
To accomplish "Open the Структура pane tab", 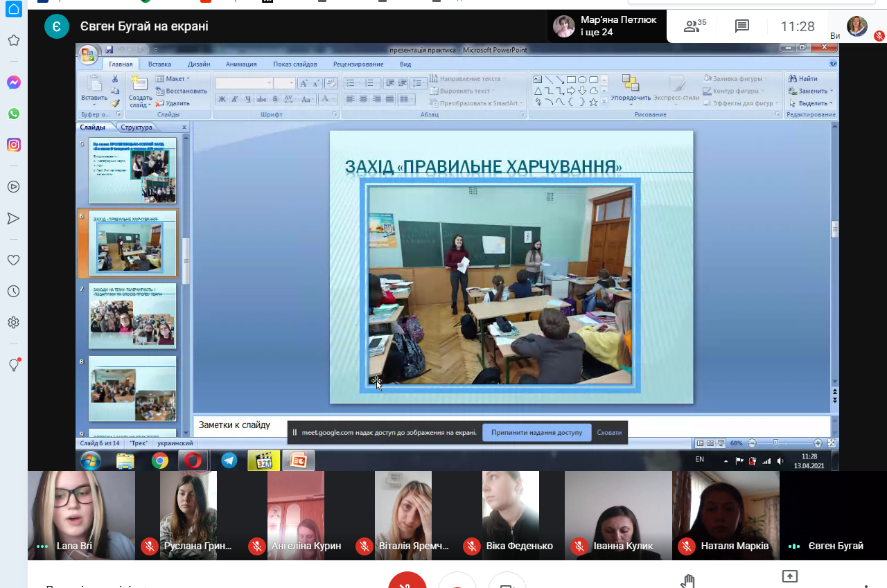I will pos(136,127).
